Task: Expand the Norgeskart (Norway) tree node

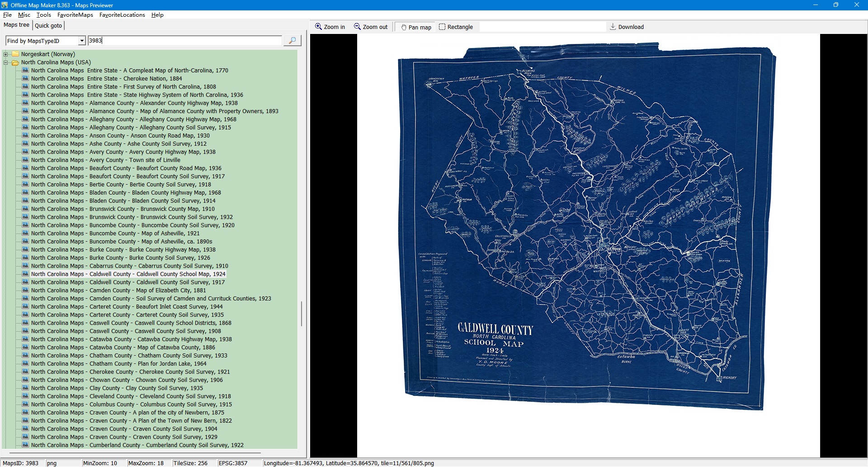Action: pyautogui.click(x=6, y=54)
